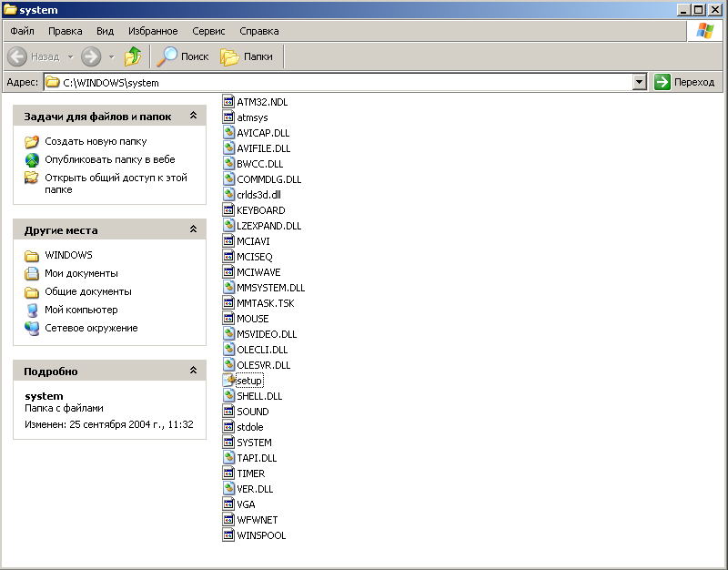Maximize the system window
Image resolution: width=728 pixels, height=570 pixels.
[x=699, y=9]
